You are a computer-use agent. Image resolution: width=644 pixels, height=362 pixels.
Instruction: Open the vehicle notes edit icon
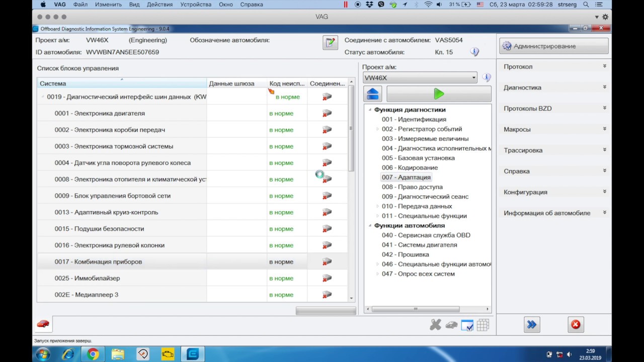330,43
